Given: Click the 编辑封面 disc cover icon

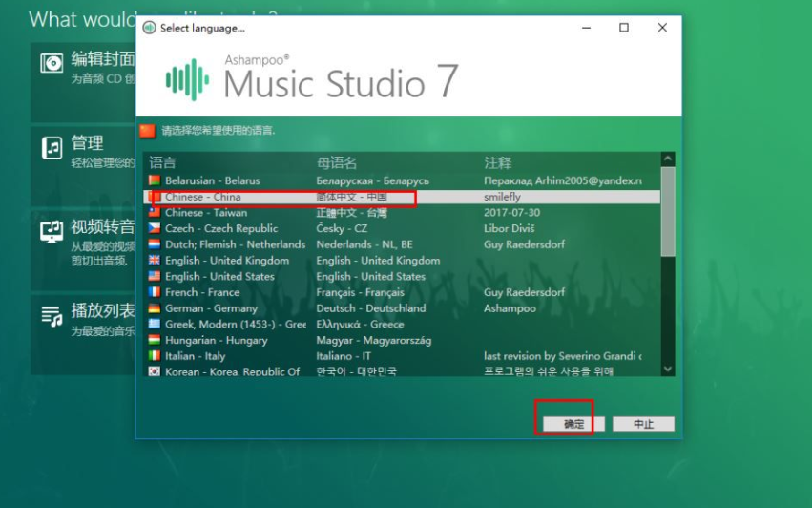Looking at the screenshot, I should coord(52,64).
